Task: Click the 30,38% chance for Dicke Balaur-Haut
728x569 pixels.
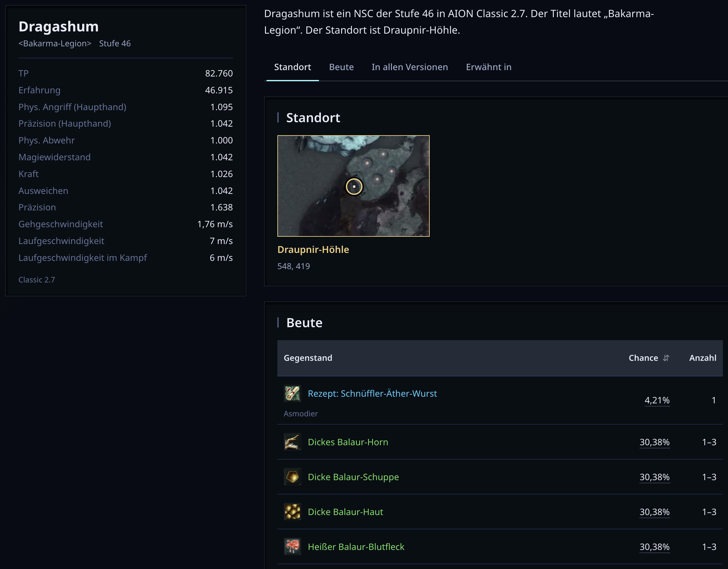Action: pyautogui.click(x=654, y=512)
